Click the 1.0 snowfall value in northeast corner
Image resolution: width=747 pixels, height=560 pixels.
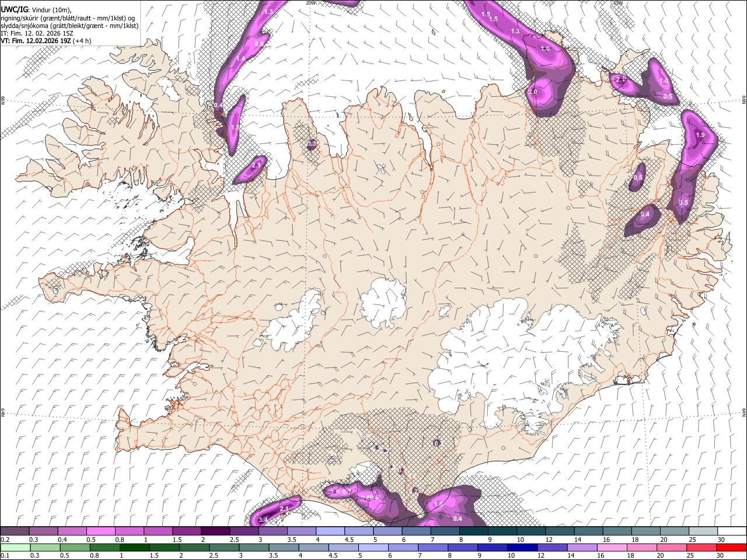pos(664,81)
